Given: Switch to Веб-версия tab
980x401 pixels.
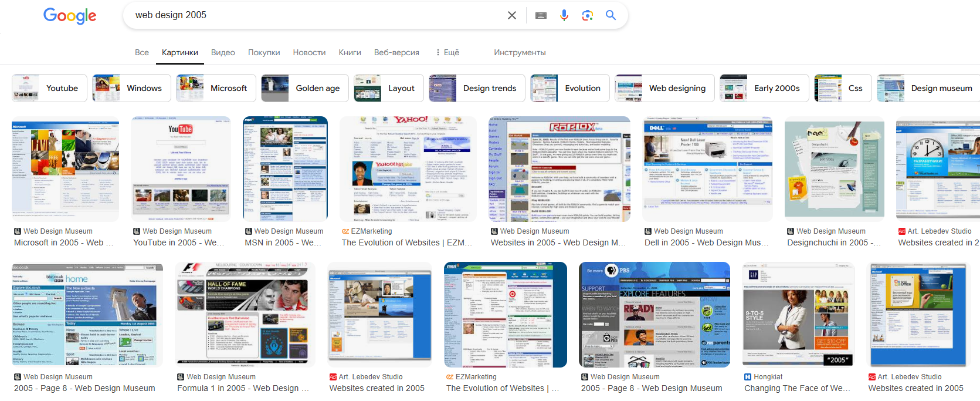Looking at the screenshot, I should [x=396, y=52].
